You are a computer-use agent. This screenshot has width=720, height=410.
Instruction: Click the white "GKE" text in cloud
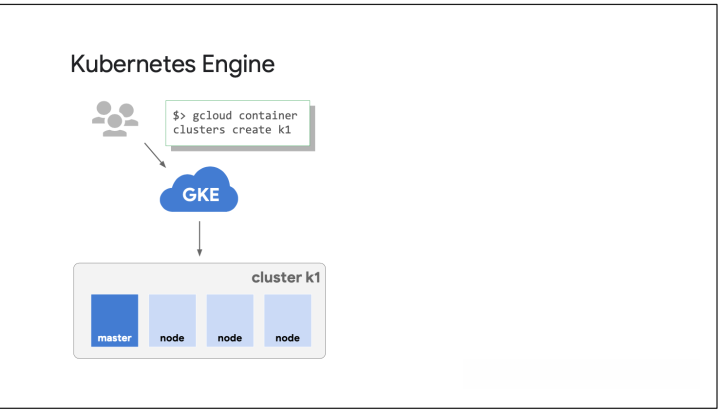coord(200,193)
